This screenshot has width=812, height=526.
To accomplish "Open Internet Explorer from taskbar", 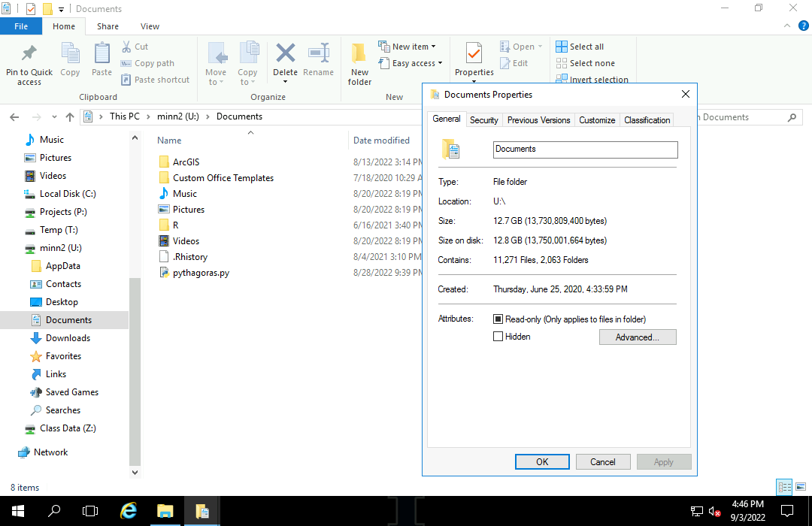I will click(x=129, y=511).
